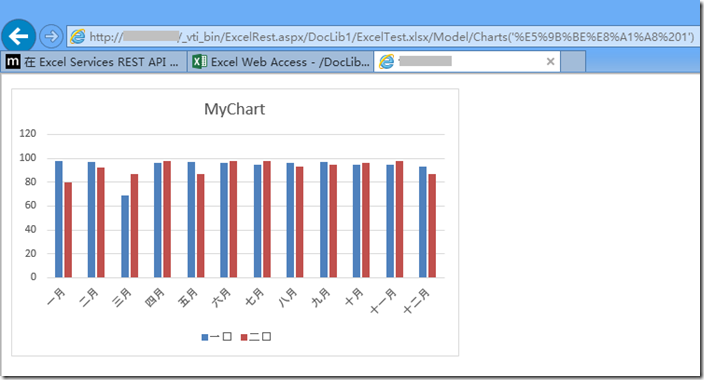Click the blue bar for 一月

pyautogui.click(x=59, y=219)
